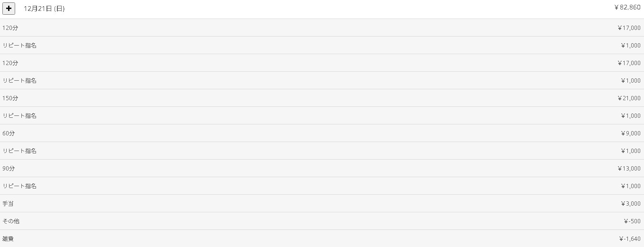Select the 150分 row label
Screen dimensions: 644x247
click(x=10, y=98)
